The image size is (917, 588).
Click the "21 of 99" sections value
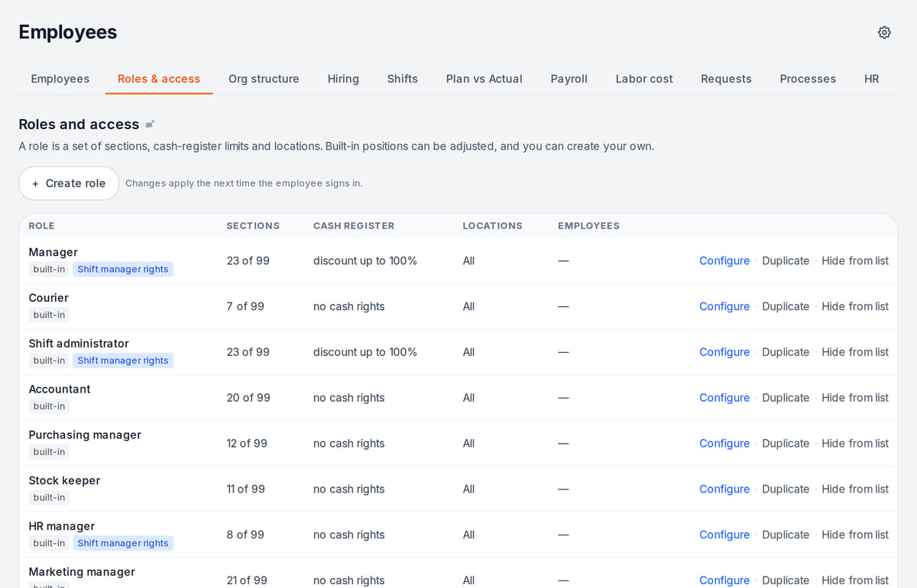point(247,580)
